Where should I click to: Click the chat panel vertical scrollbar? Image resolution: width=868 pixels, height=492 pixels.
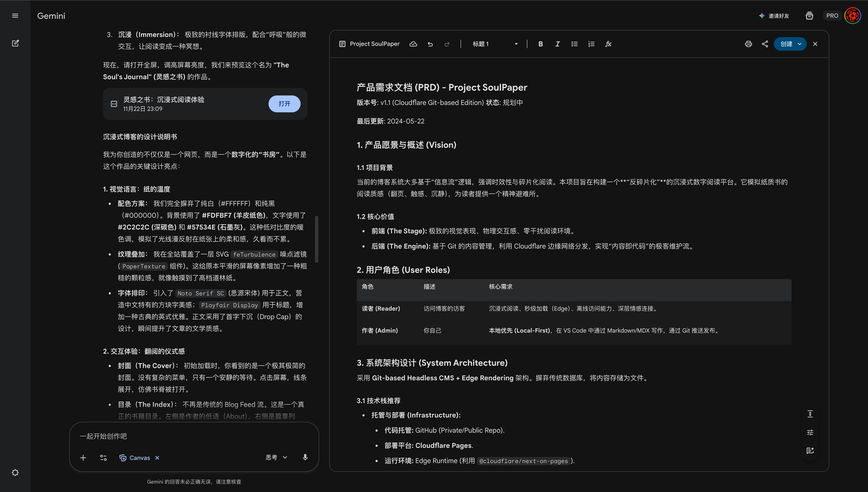point(316,239)
